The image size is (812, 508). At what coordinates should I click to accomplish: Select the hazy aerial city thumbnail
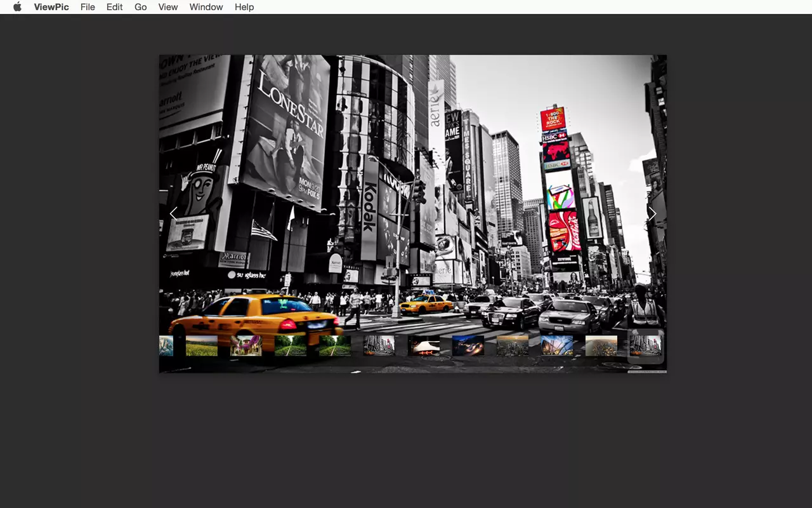pos(601,346)
